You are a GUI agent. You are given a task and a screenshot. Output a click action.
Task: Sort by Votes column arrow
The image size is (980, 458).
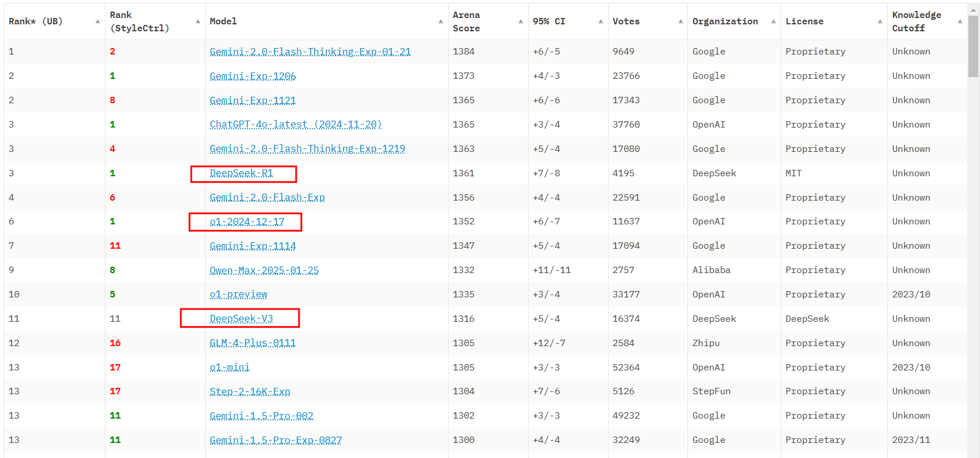click(680, 21)
